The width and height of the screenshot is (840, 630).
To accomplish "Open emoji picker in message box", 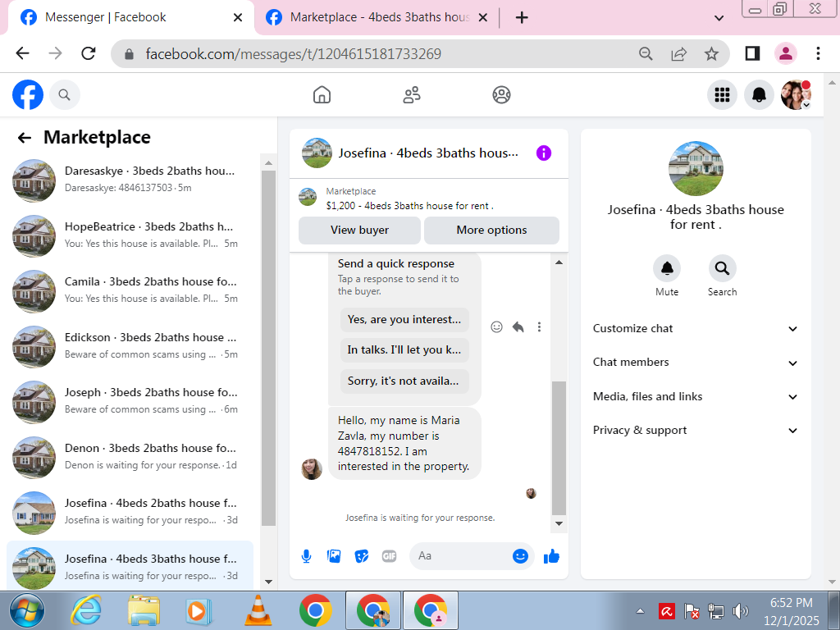I will click(519, 556).
